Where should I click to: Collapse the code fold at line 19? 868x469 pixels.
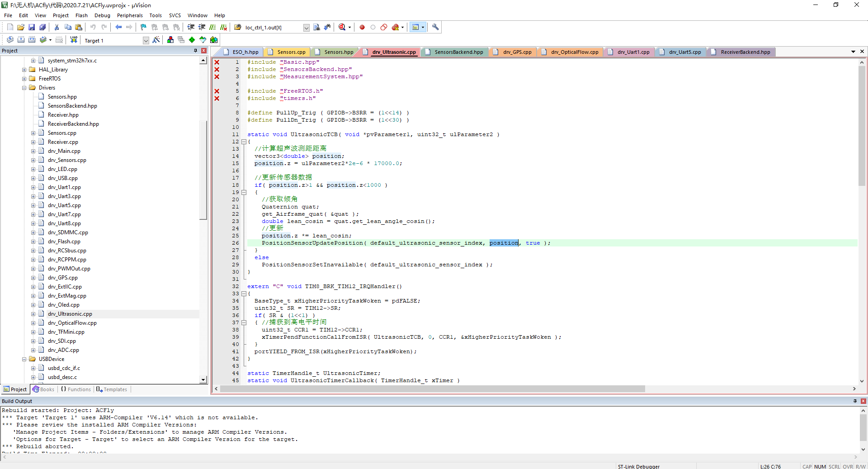click(244, 192)
